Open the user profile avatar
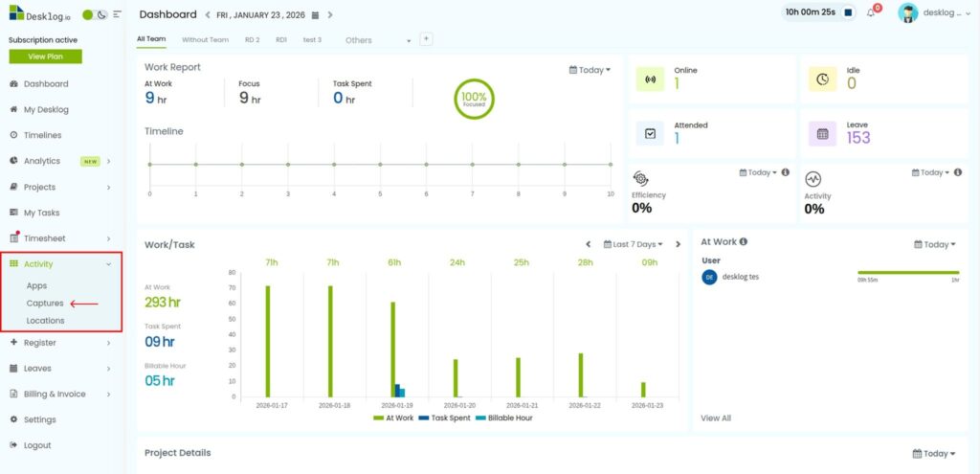Image resolution: width=980 pixels, height=474 pixels. 907,12
